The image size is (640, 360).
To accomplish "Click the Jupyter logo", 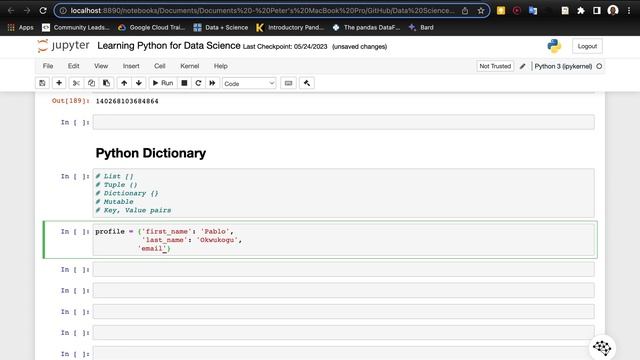I will point(63,46).
